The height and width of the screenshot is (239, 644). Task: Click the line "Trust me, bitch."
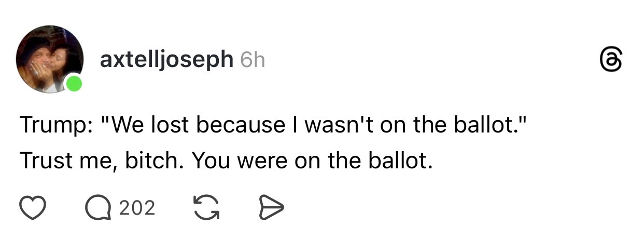[103, 163]
